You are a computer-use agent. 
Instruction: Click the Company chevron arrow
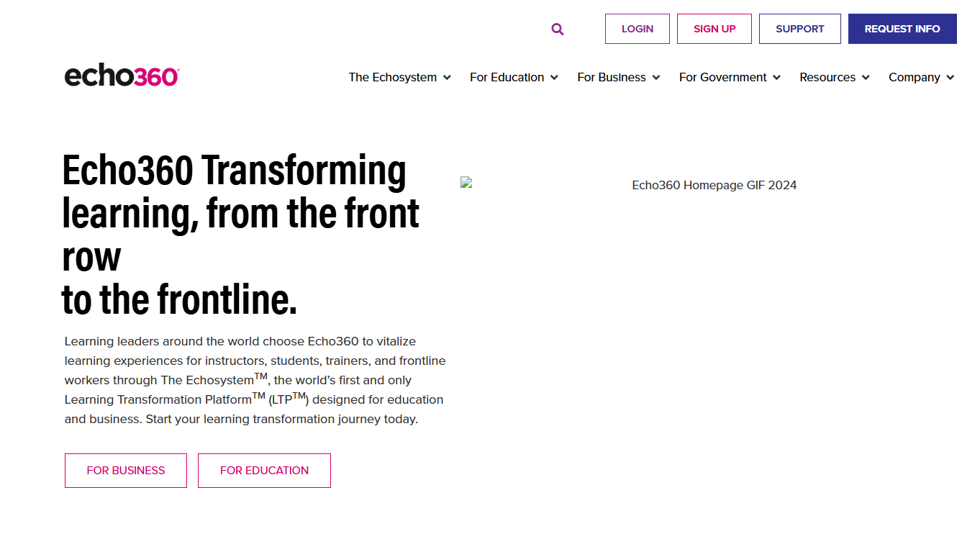click(950, 78)
